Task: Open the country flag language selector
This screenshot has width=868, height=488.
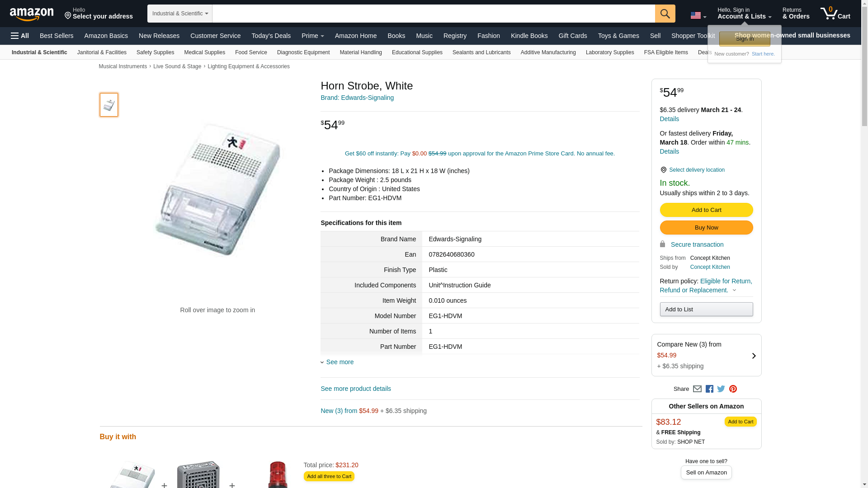Action: [x=698, y=15]
